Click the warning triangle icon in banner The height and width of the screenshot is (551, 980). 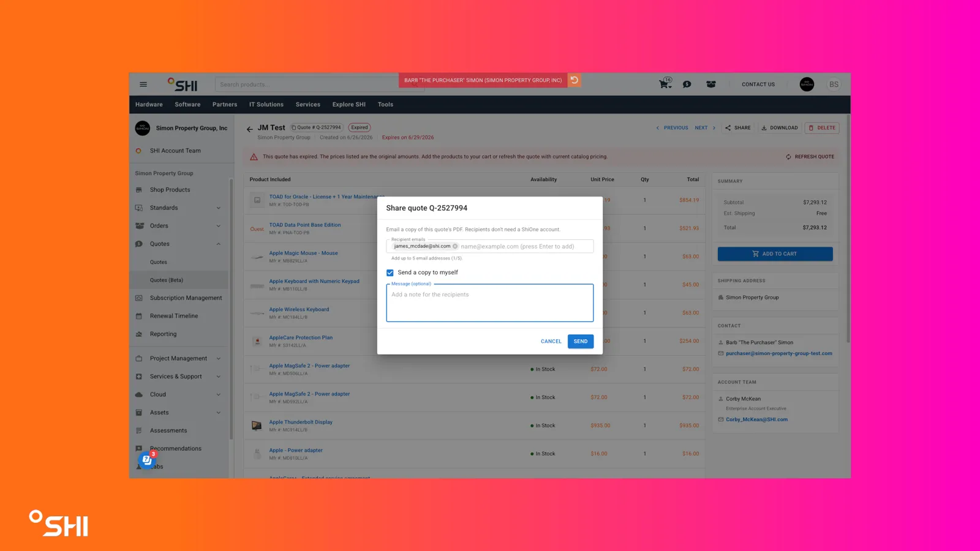pyautogui.click(x=254, y=157)
